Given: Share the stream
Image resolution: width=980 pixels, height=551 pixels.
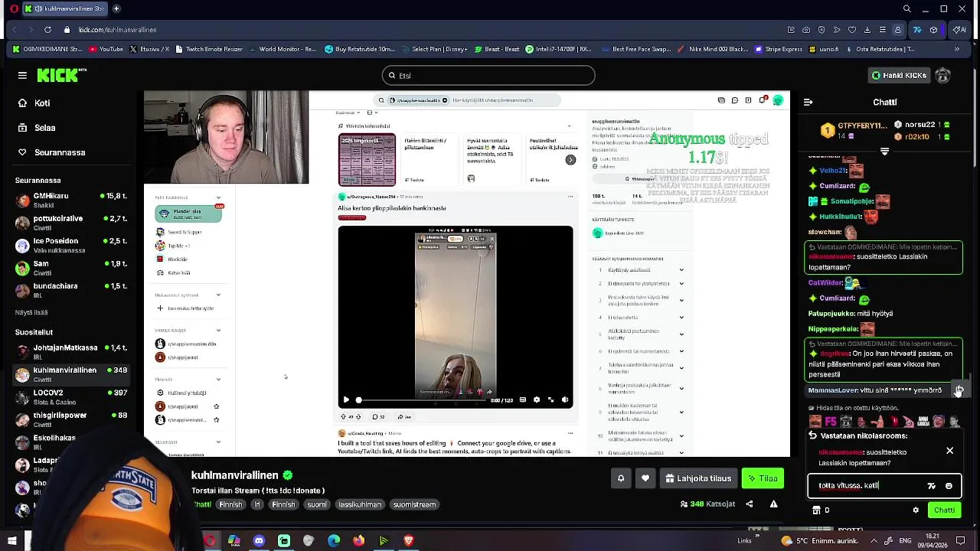Looking at the screenshot, I should (x=750, y=504).
